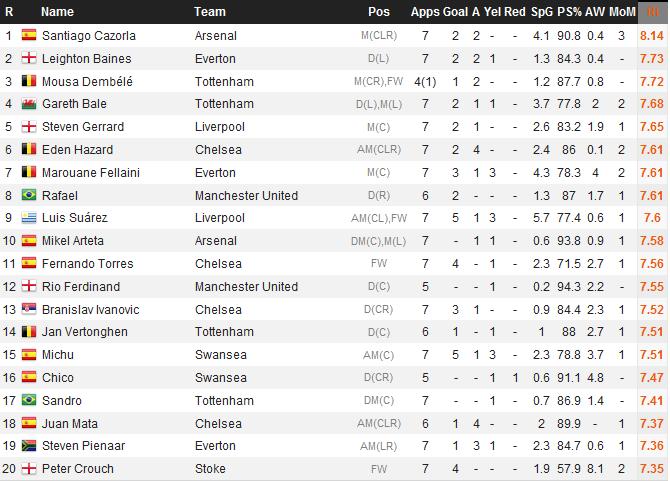Click Wales flag beside Gareth Bale
This screenshot has height=481, width=670.
tap(29, 104)
